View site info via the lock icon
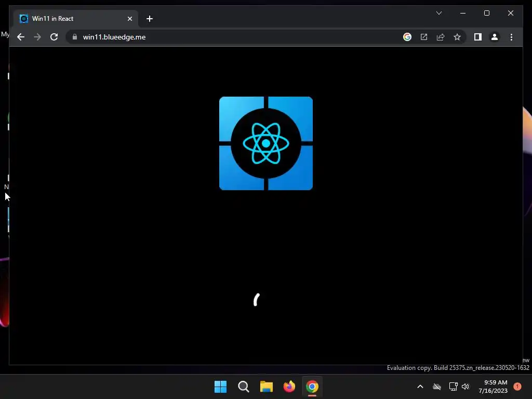 [75, 37]
